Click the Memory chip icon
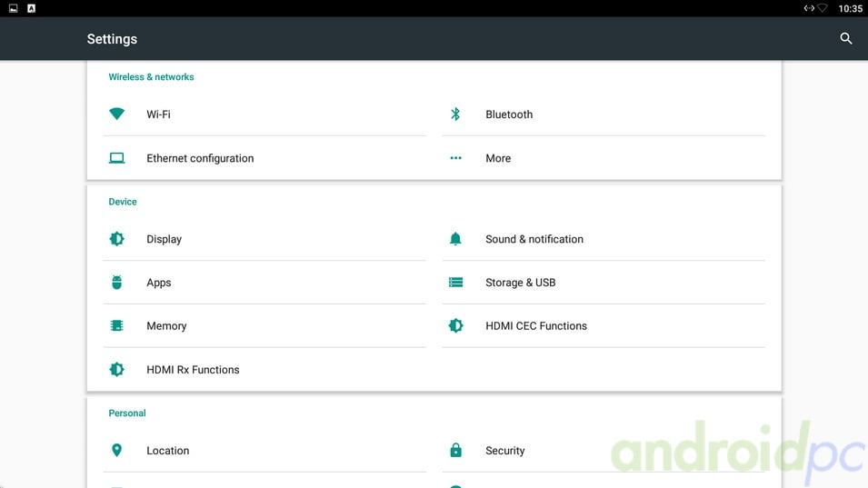868x488 pixels. [117, 325]
